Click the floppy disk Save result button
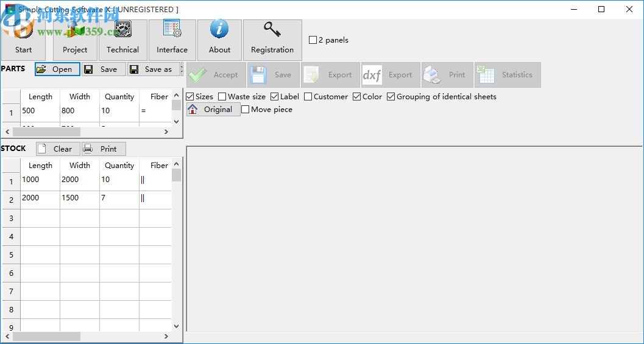The width and height of the screenshot is (644, 344). [x=273, y=75]
